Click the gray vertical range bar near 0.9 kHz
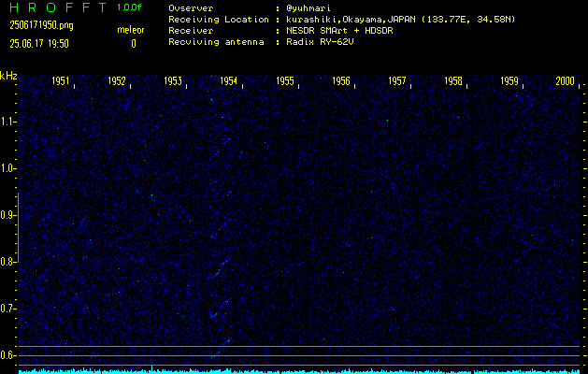The height and width of the screenshot is (374, 588). pyautogui.click(x=18, y=227)
